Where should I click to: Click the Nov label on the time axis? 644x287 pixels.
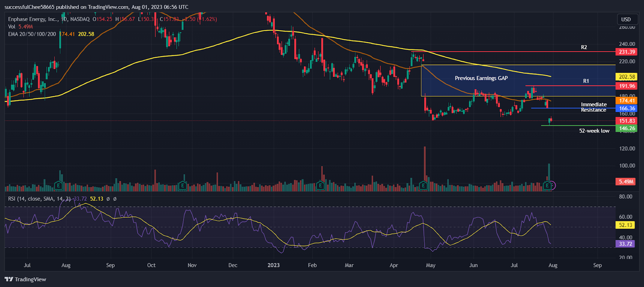pos(192,265)
